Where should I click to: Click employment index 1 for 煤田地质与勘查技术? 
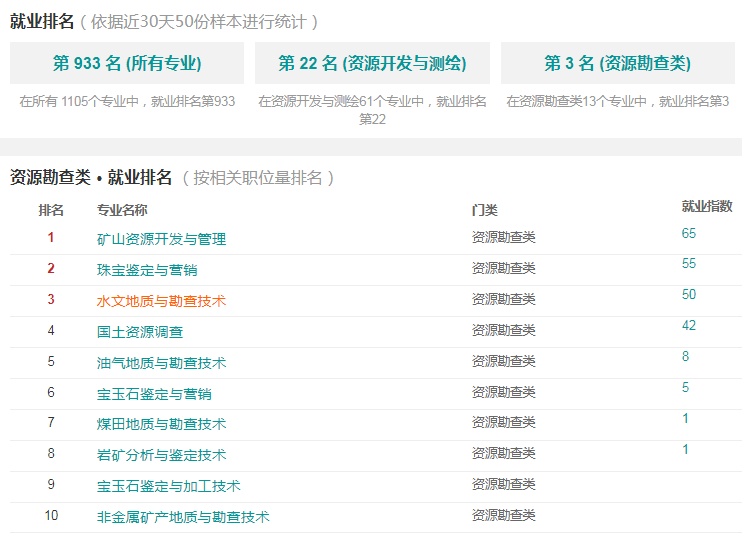685,418
